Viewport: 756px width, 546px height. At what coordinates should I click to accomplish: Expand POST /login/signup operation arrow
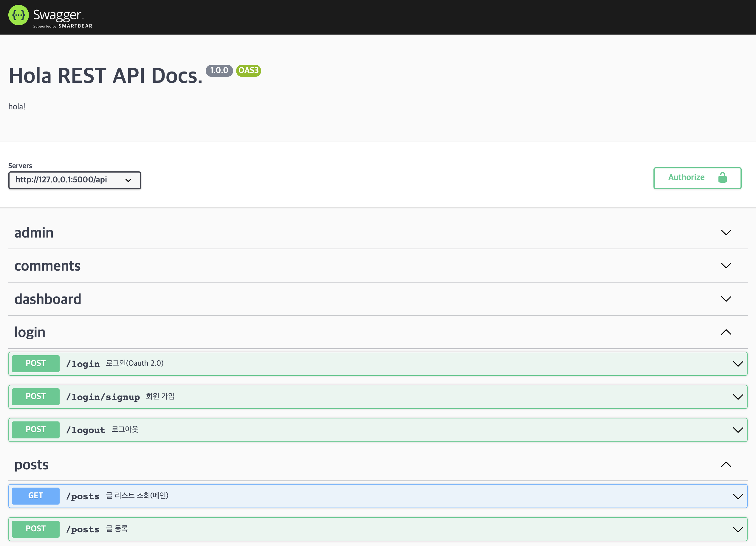click(738, 397)
